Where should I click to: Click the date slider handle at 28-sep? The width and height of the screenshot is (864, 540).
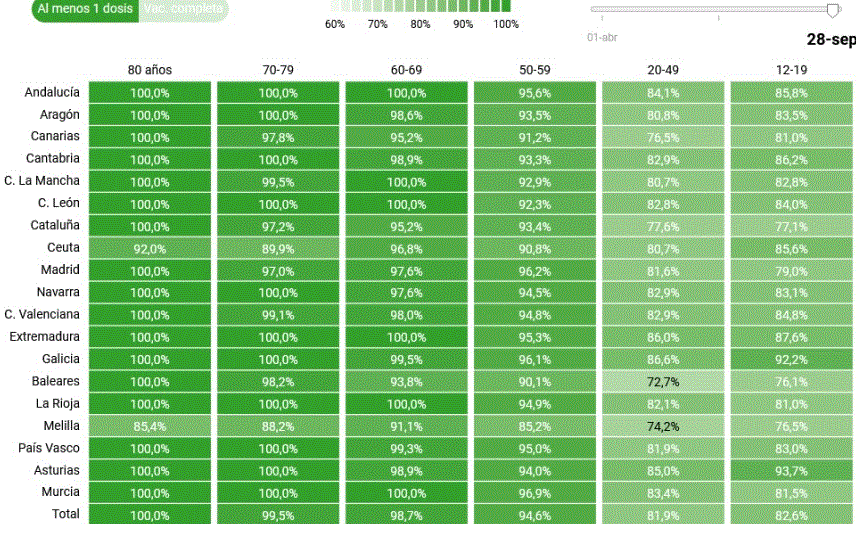(x=833, y=10)
